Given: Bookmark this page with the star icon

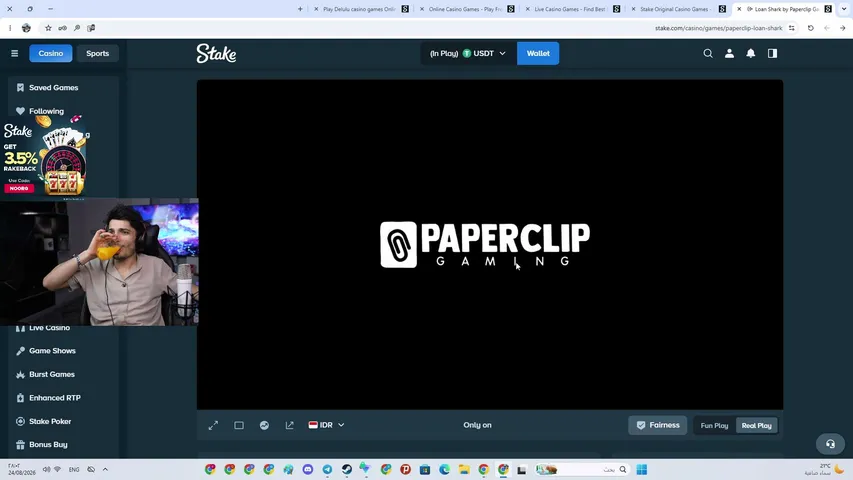Looking at the screenshot, I should point(48,28).
